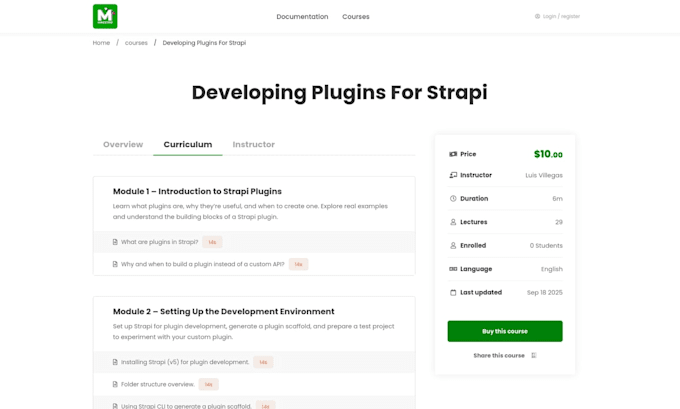This screenshot has height=409, width=680.
Task: Open lesson Folder structure overview
Action: [158, 384]
